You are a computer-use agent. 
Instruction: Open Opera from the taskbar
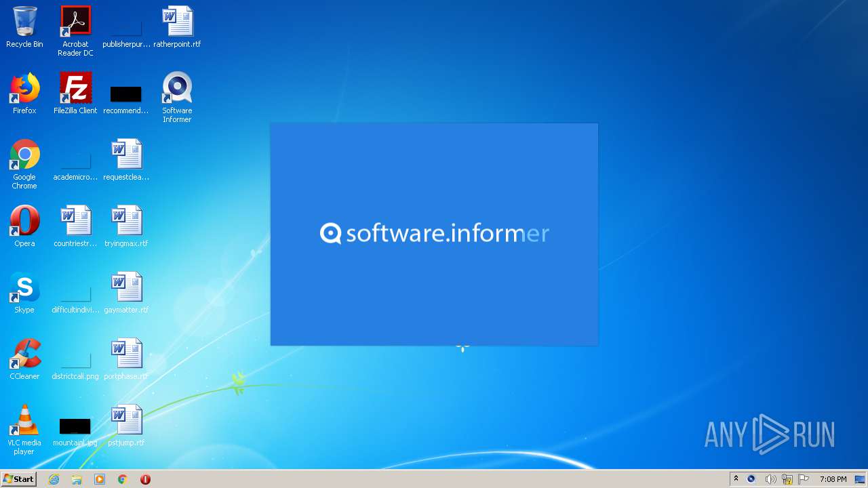pyautogui.click(x=145, y=479)
